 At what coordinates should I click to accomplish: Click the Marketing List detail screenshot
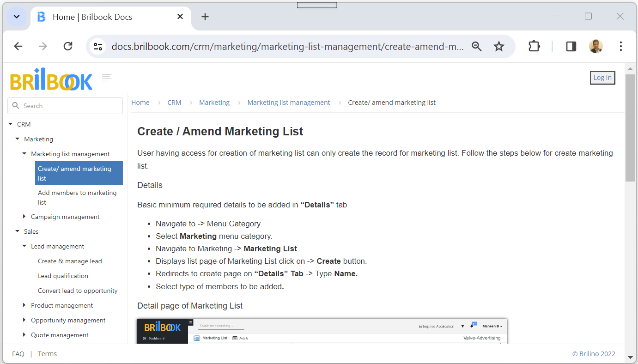click(x=322, y=331)
